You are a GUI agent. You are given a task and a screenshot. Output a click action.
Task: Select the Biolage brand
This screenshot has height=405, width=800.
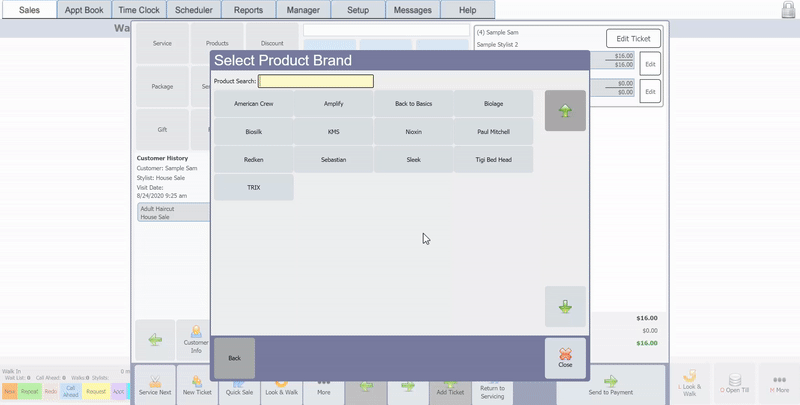coord(493,104)
